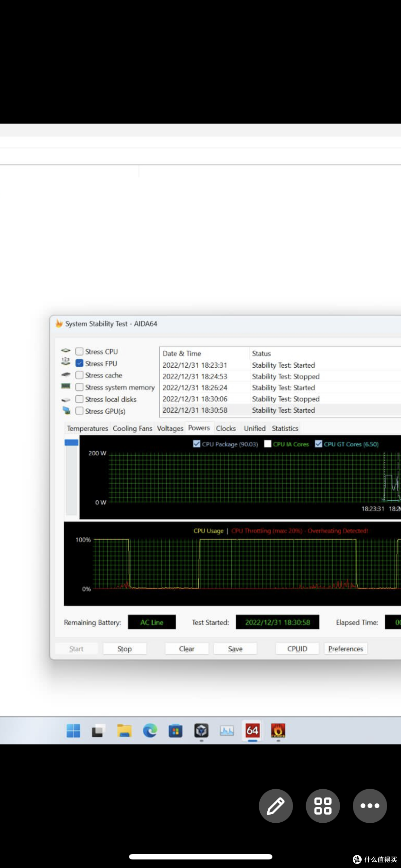Toggle CPU IA Cores graph checkbox
Screen dimensions: 401x868
pos(268,444)
